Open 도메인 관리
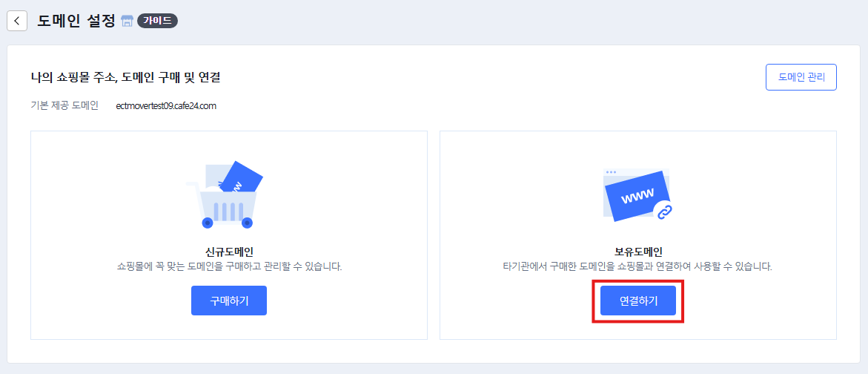This screenshot has height=374, width=868. pyautogui.click(x=801, y=77)
